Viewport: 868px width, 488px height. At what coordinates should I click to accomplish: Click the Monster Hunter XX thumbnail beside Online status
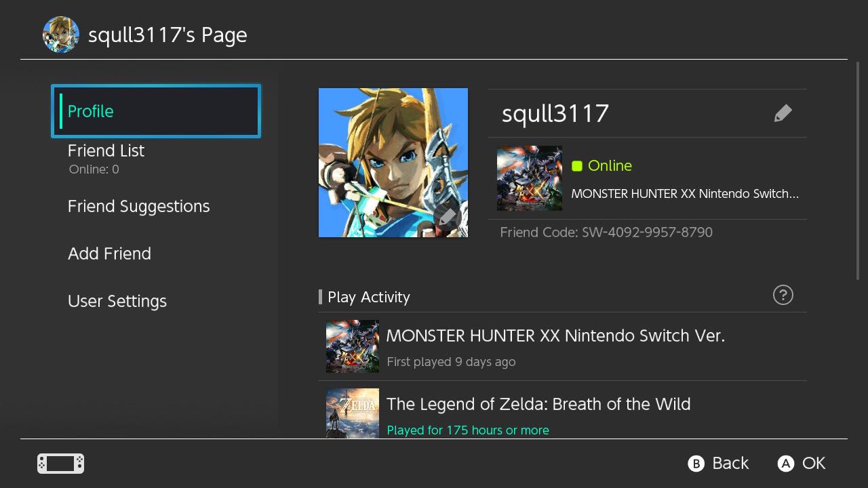click(x=529, y=178)
